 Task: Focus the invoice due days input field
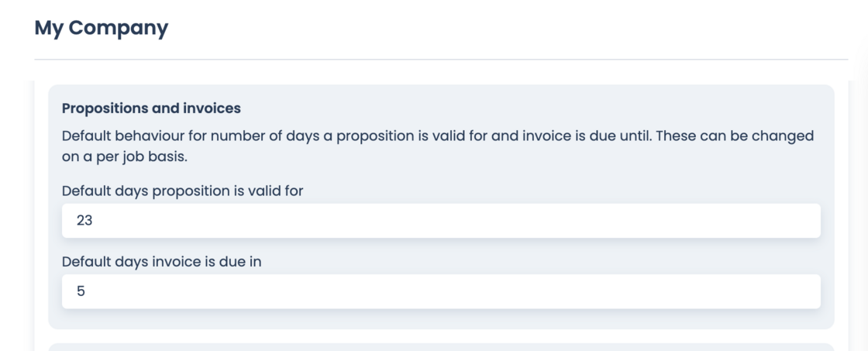tap(440, 291)
